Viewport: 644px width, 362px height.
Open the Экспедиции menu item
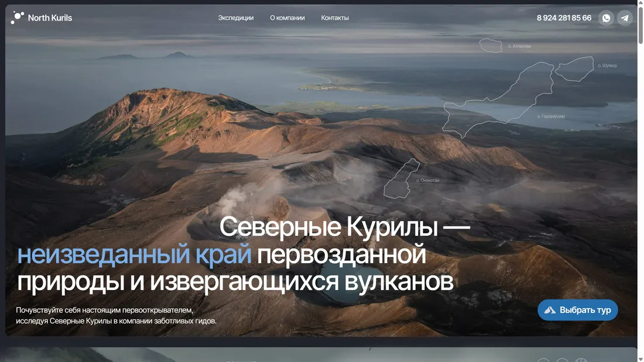tap(235, 18)
